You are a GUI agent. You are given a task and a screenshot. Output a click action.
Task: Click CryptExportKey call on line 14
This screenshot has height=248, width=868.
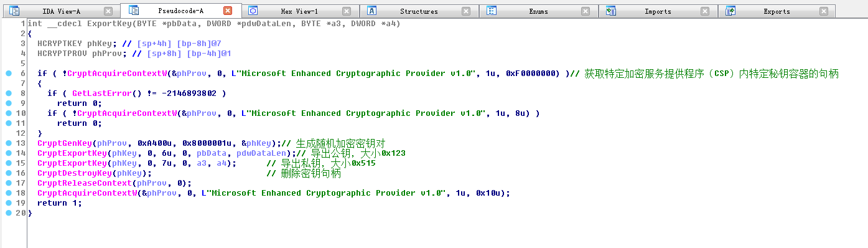[x=72, y=153]
